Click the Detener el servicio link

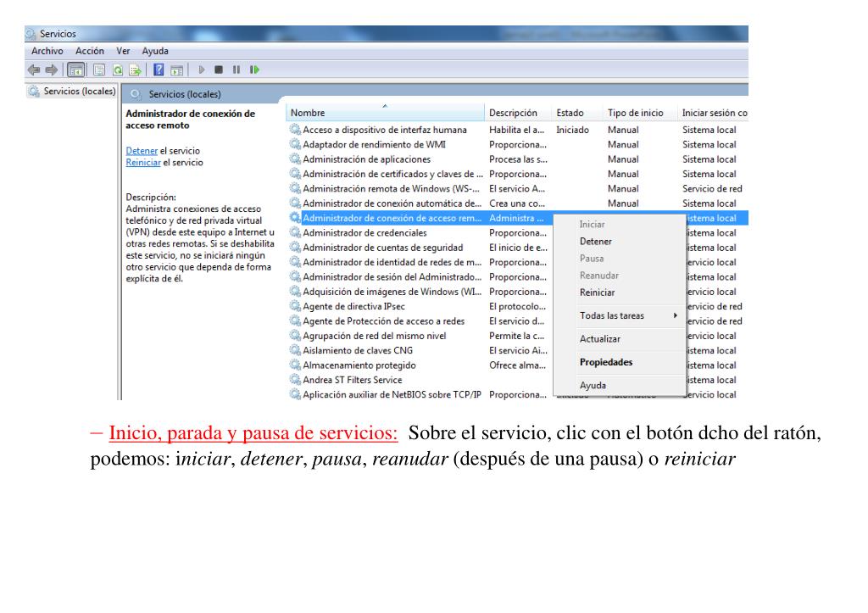(142, 151)
